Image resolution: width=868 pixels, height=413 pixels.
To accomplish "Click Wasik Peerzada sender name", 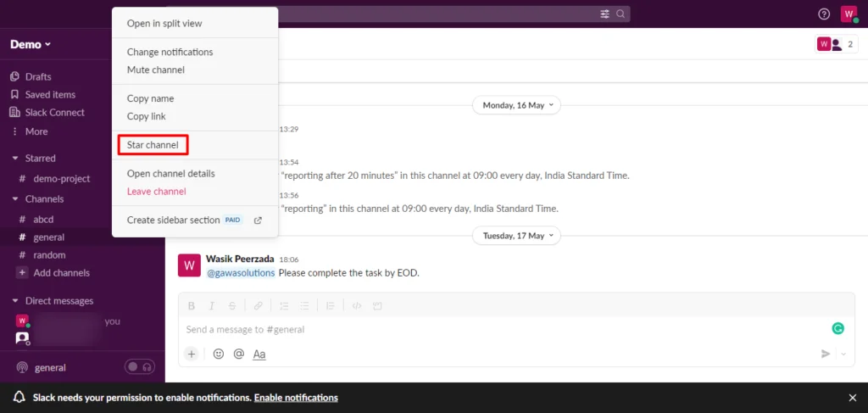I will pyautogui.click(x=240, y=259).
